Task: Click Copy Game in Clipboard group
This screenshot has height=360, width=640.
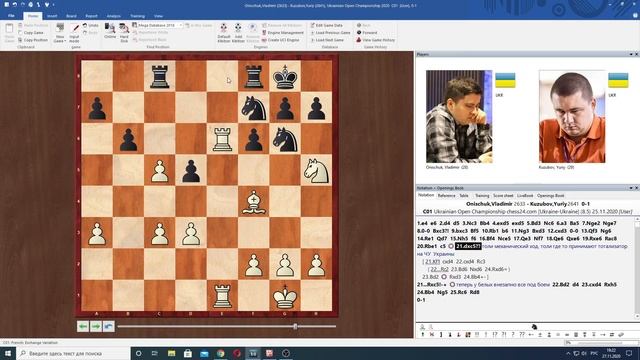Action: point(31,33)
